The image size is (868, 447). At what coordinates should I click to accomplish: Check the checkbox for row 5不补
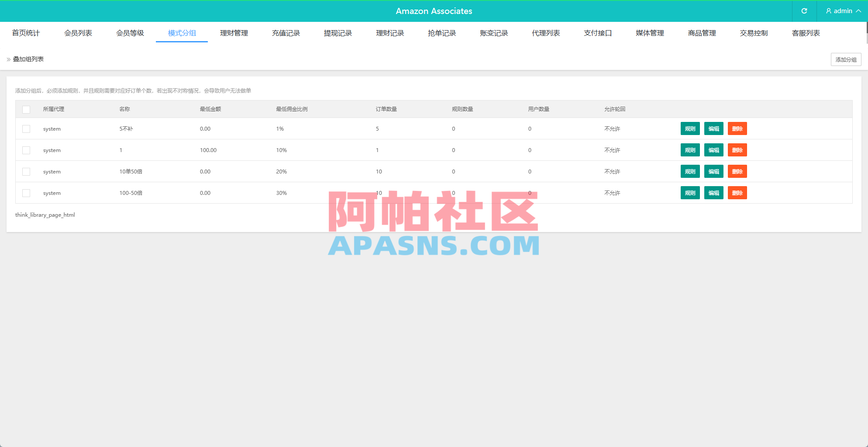pos(26,129)
